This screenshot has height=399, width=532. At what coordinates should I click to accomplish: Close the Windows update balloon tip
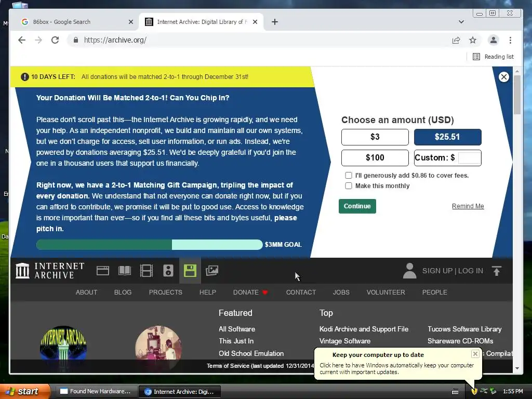pos(475,354)
